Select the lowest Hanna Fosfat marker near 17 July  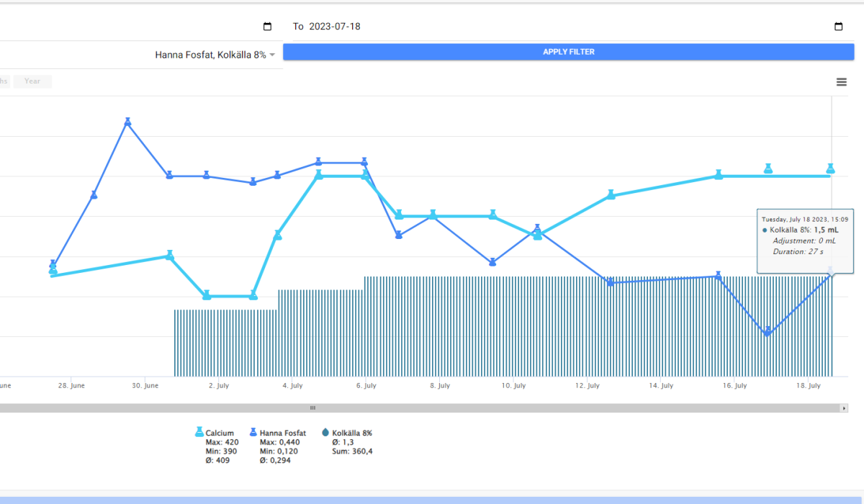[x=768, y=331]
